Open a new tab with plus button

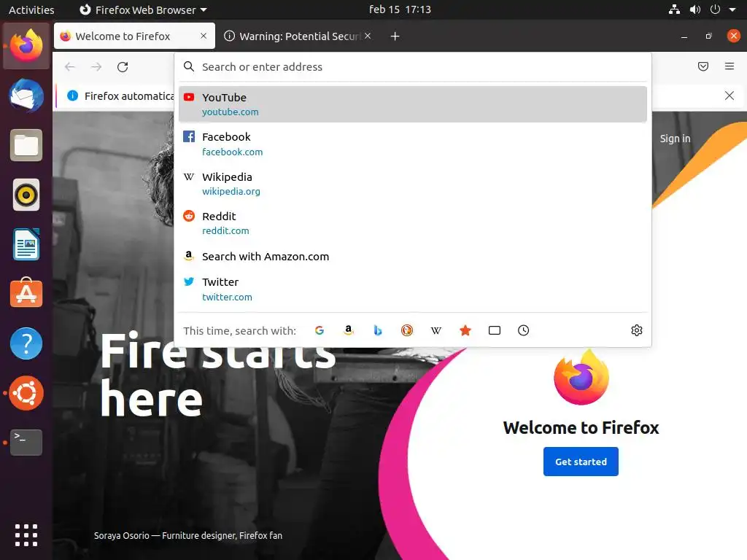[x=395, y=36]
